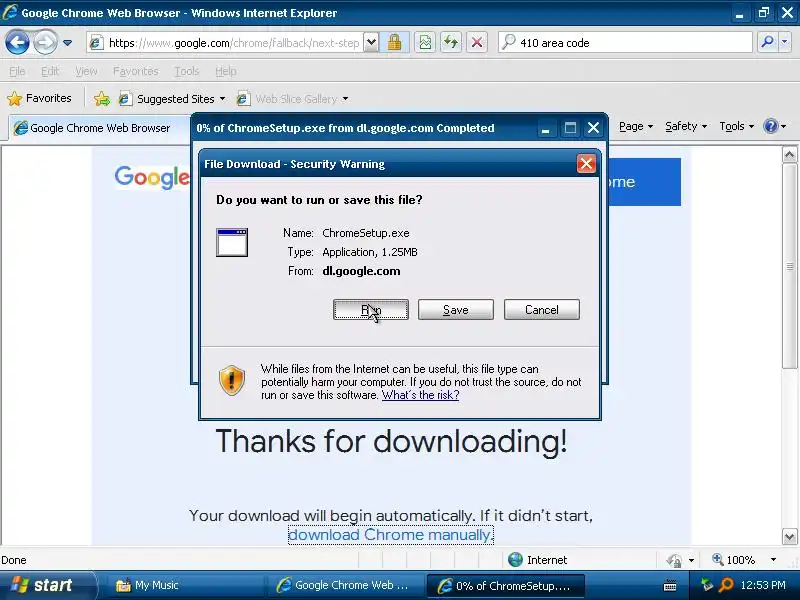Image resolution: width=800 pixels, height=600 pixels.
Task: Click the page scrollbar up arrow
Action: [789, 155]
